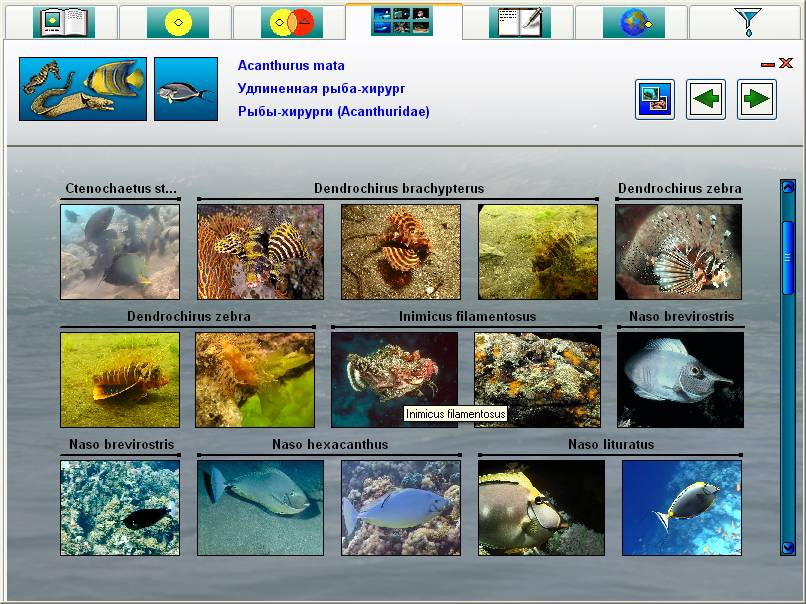Click the Удлиненная рыба-хирург name link

click(x=321, y=88)
